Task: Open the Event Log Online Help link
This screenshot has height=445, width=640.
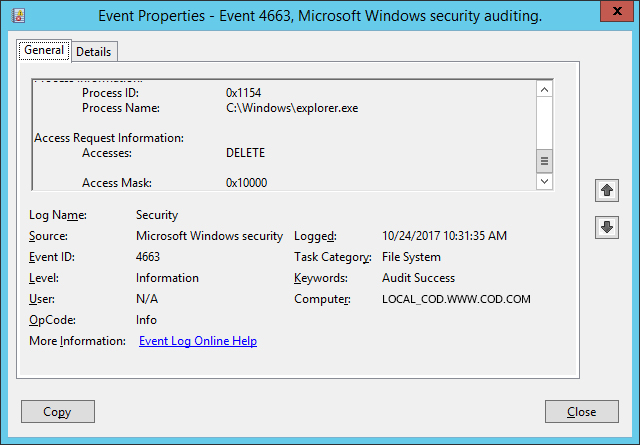Action: point(198,341)
